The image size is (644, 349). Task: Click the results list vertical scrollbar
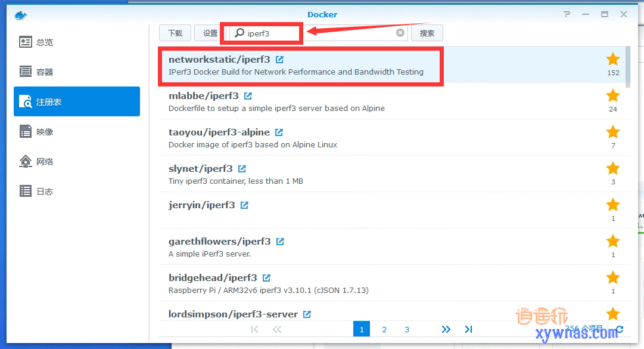click(627, 67)
